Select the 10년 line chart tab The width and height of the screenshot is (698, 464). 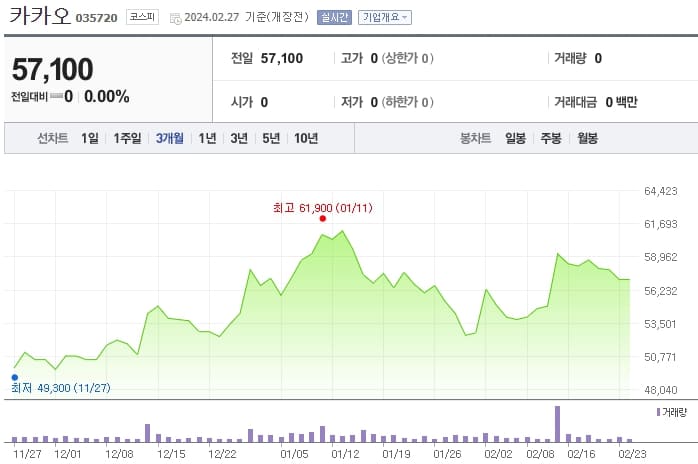pyautogui.click(x=306, y=138)
